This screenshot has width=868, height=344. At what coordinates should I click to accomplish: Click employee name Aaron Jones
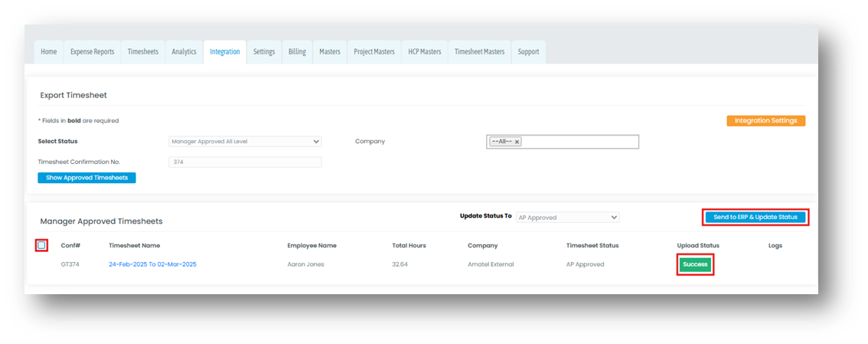(x=305, y=264)
